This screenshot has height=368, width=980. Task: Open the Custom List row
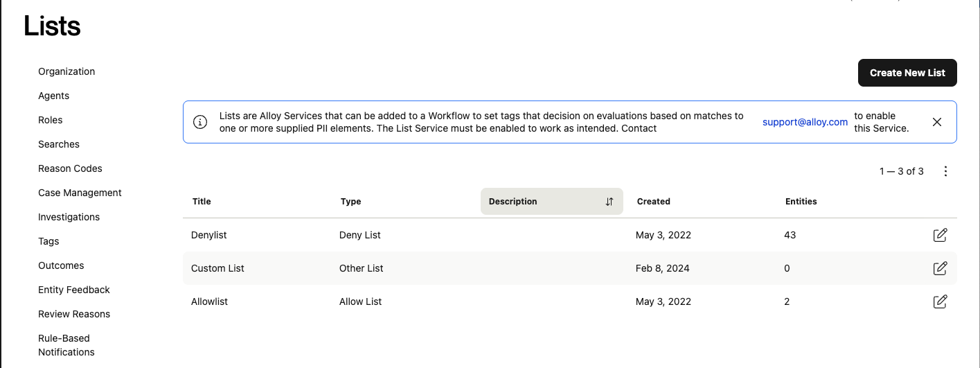[217, 268]
